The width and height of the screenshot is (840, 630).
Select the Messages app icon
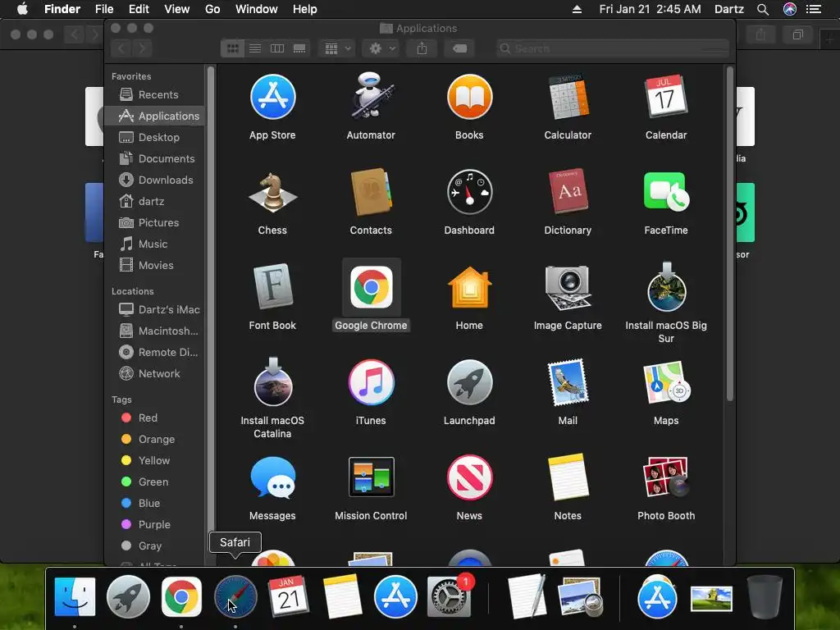click(272, 477)
